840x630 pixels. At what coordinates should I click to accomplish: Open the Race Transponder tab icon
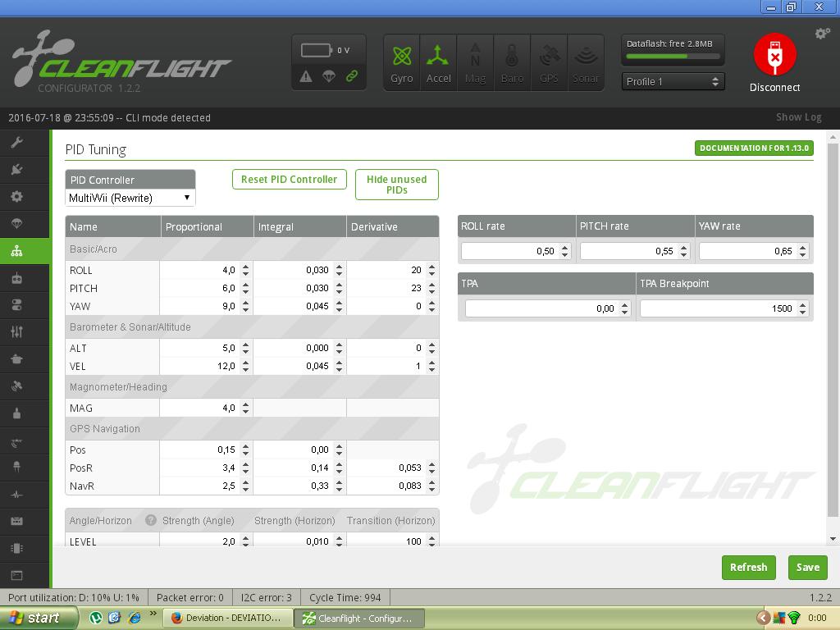click(x=16, y=442)
